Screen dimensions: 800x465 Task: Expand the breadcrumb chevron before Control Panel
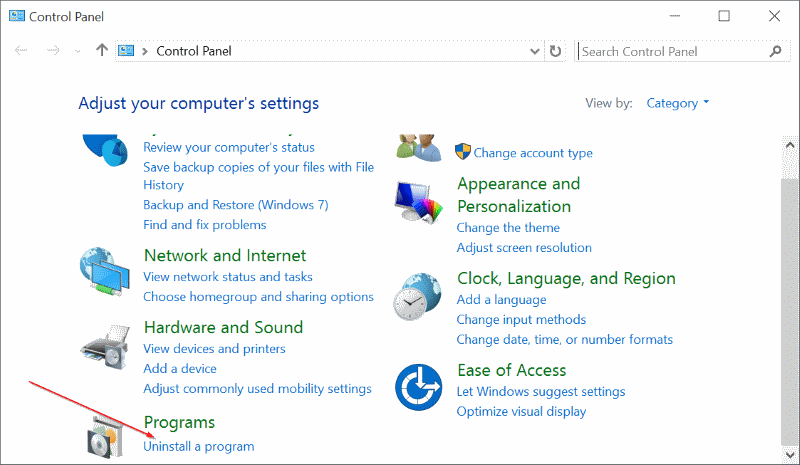(x=145, y=51)
